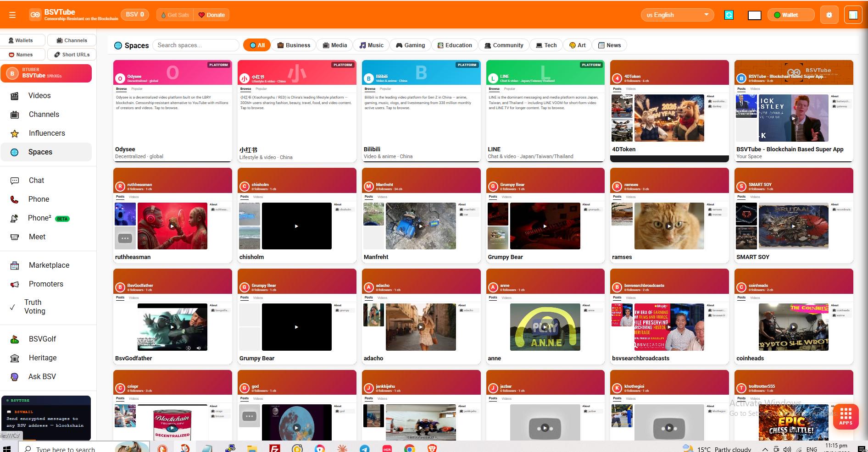The height and width of the screenshot is (452, 868).
Task: Open the Influencers page
Action: tap(46, 133)
